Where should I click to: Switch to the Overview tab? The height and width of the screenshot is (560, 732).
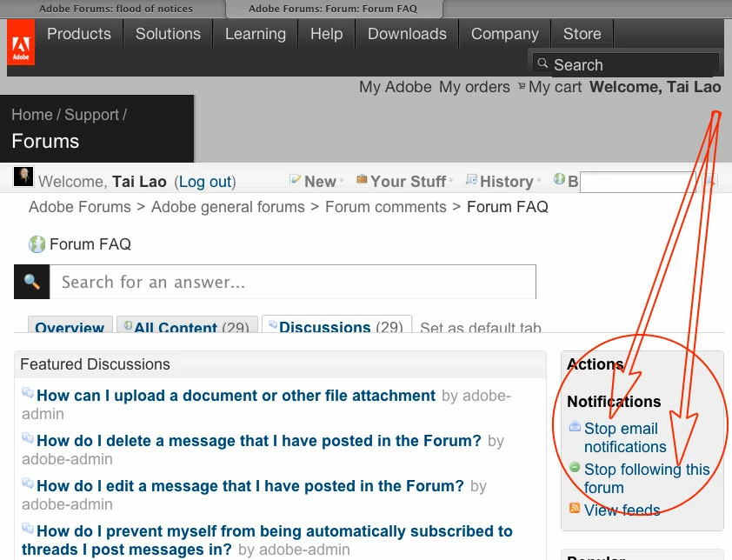[x=70, y=326]
